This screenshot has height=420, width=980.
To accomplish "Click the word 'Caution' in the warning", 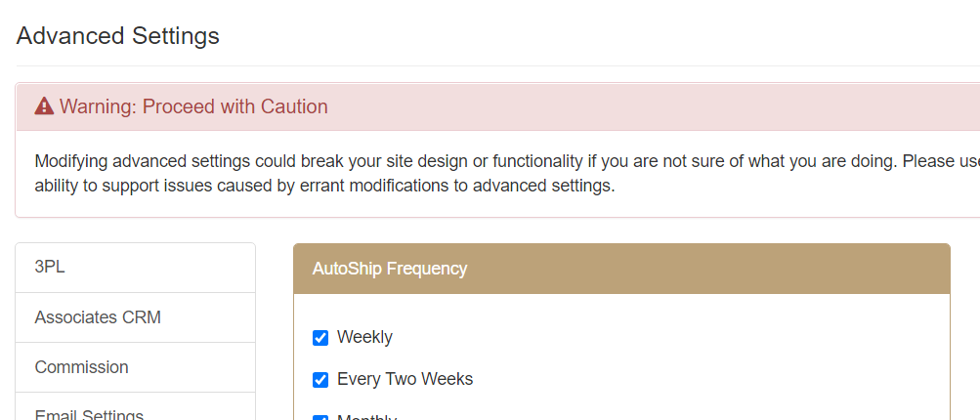I will point(294,106).
